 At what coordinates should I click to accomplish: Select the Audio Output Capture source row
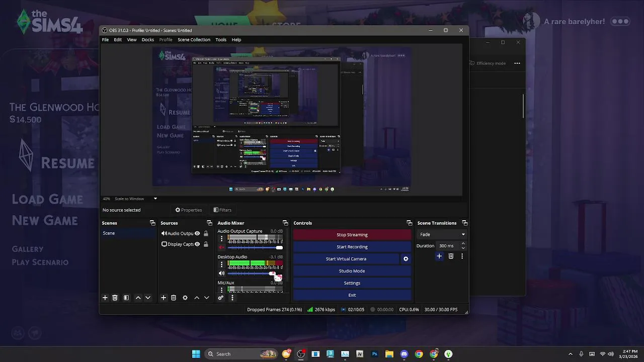click(185, 233)
